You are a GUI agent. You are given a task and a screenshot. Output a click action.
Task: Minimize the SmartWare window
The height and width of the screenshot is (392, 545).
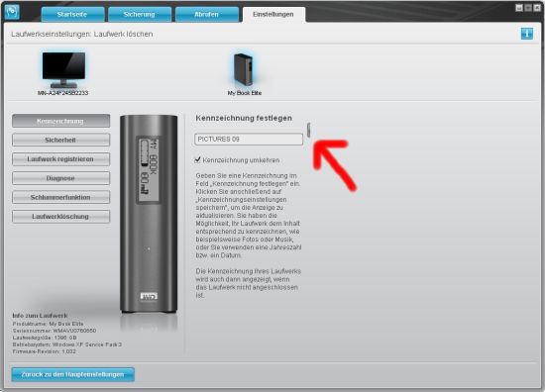click(519, 8)
